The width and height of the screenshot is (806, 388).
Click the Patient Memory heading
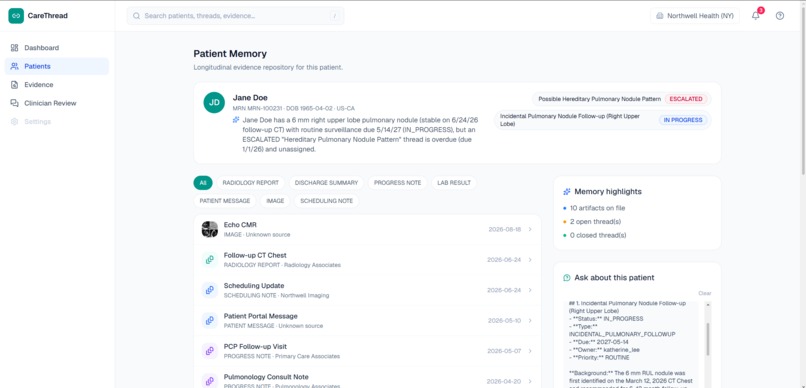point(230,53)
